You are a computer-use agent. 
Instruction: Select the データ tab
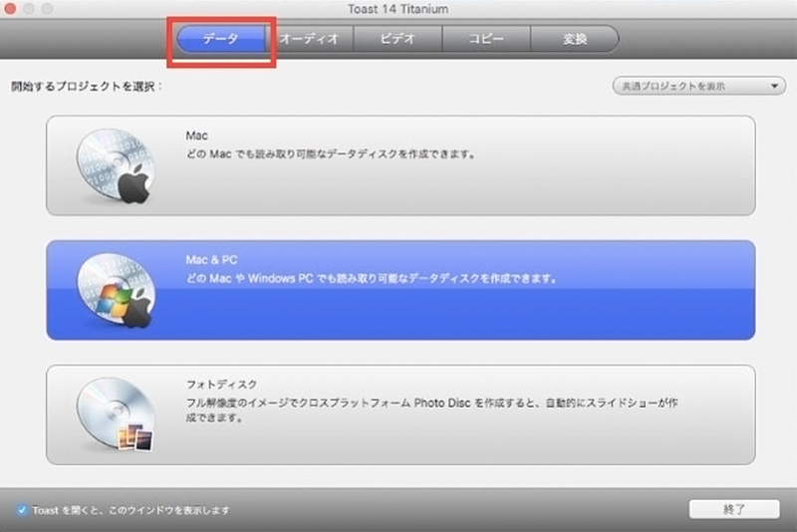click(x=220, y=39)
